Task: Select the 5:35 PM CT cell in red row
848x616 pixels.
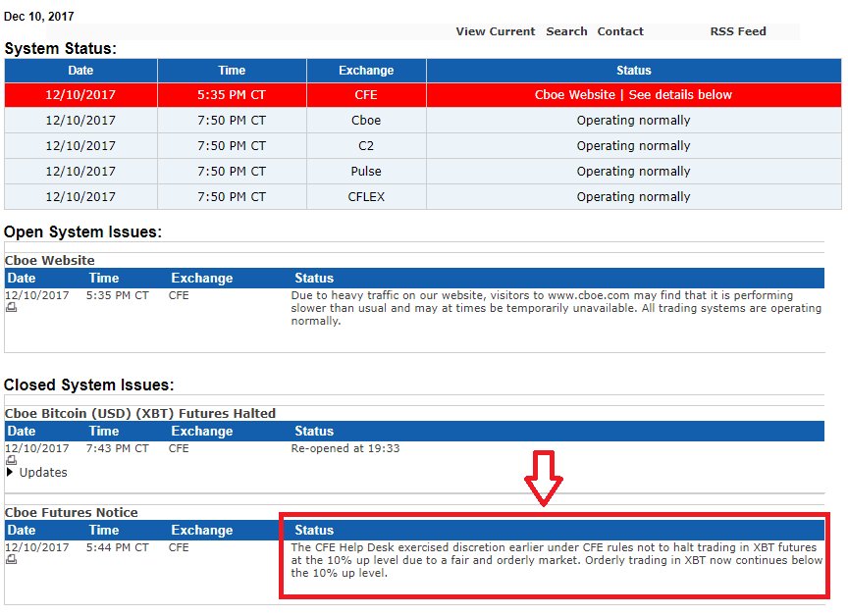Action: 232,94
